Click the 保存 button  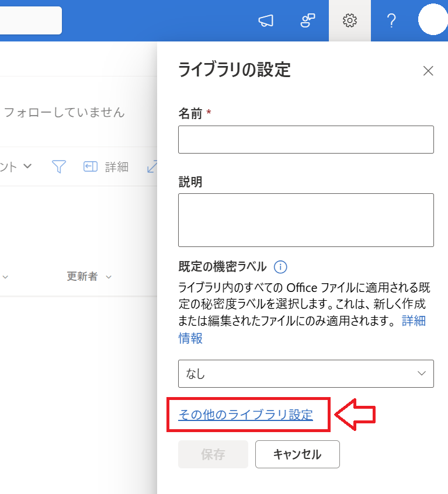(213, 454)
